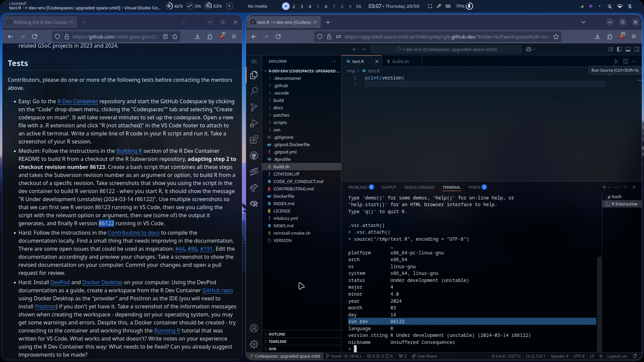Switch to the Debug Console panel tab
This screenshot has width=644, height=362.
click(x=419, y=187)
